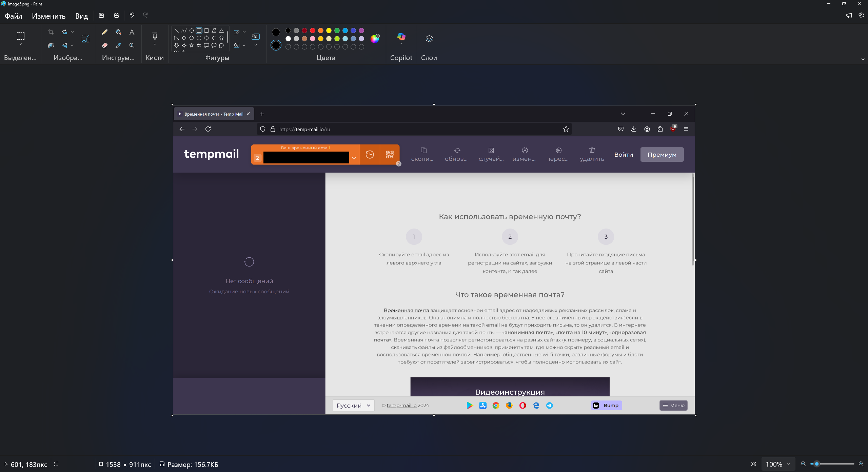The height and width of the screenshot is (472, 868).
Task: Open the Layers panel
Action: point(429,39)
